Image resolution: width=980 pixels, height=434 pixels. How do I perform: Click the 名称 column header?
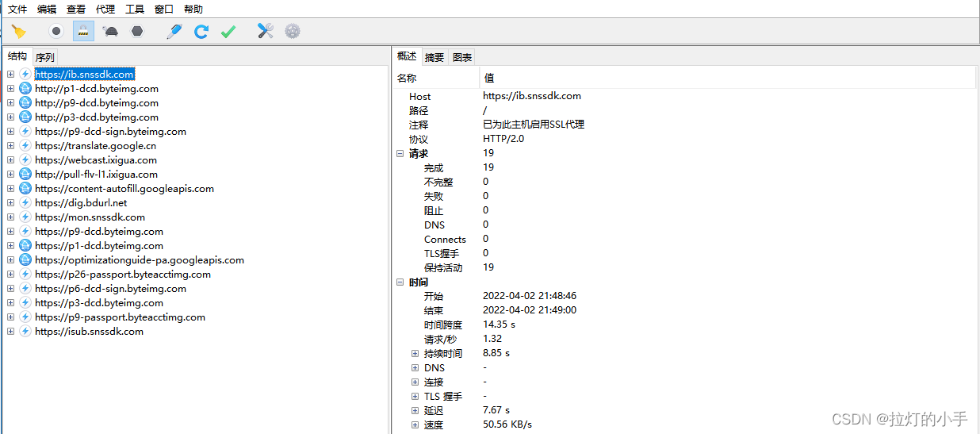click(436, 78)
